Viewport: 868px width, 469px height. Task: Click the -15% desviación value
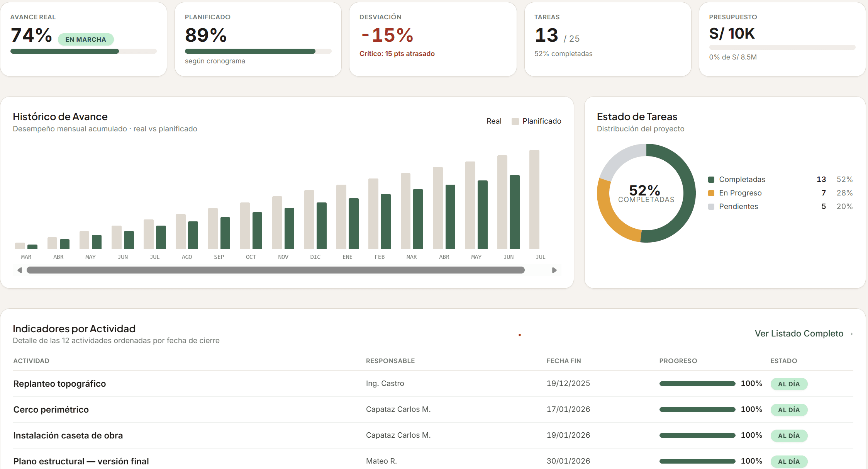pos(387,35)
